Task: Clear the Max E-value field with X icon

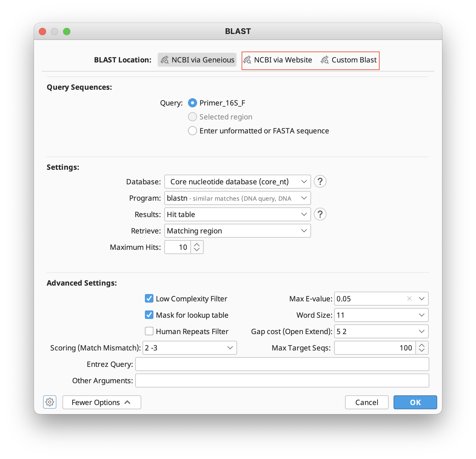Action: click(409, 299)
